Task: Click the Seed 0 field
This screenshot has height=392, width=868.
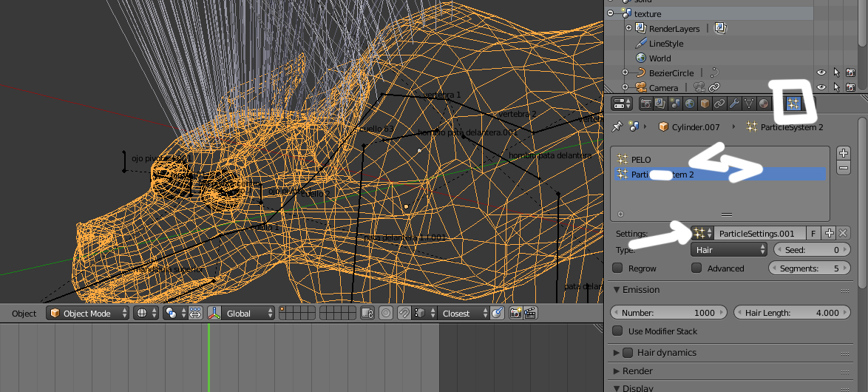Action: [x=812, y=250]
